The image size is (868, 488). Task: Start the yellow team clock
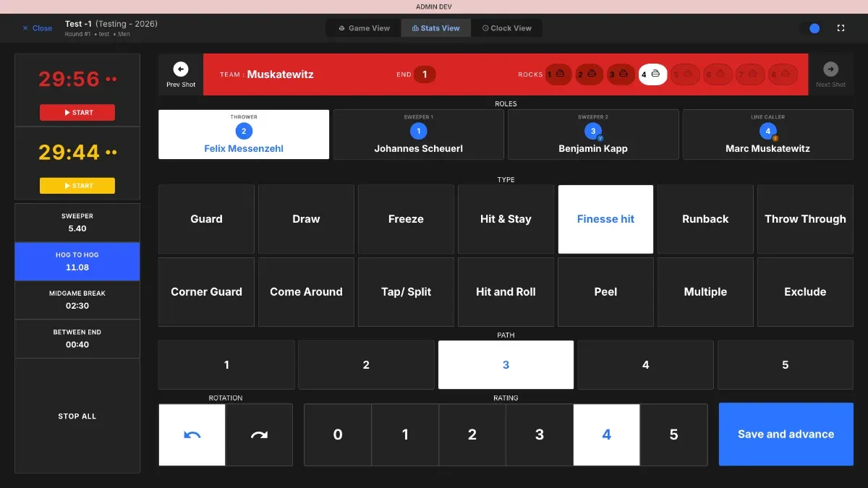click(x=77, y=186)
